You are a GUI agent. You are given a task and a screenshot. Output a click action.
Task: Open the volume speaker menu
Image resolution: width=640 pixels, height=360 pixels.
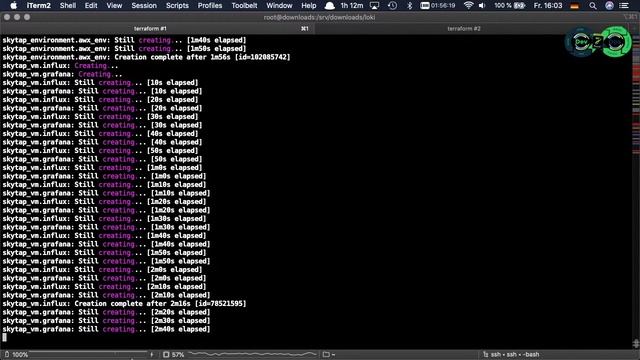coord(482,6)
